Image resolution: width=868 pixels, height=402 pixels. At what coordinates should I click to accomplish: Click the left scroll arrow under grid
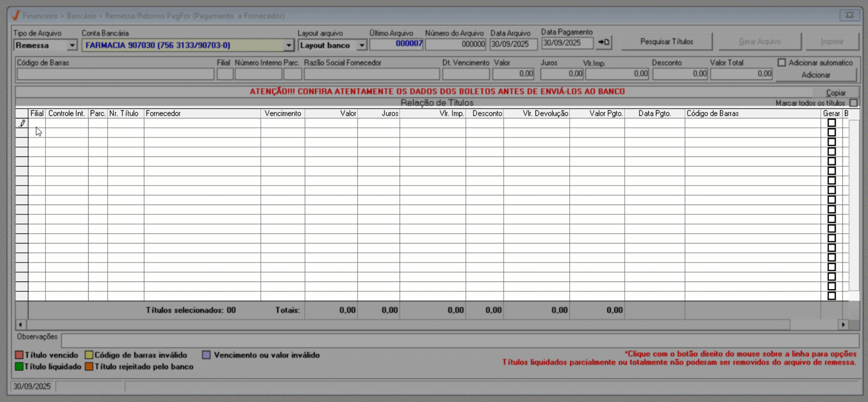[x=20, y=325]
